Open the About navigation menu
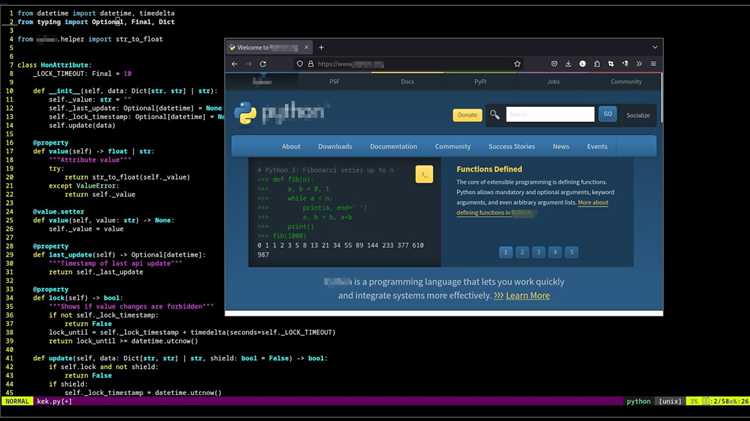Viewport: 750px width, 421px height. coord(291,146)
